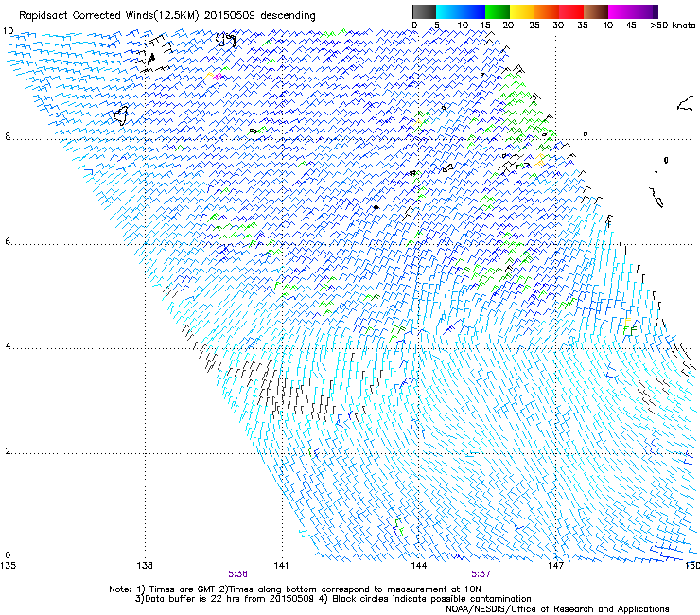Click the latitude label '4'
This screenshot has width=700, height=615.
(x=8, y=346)
